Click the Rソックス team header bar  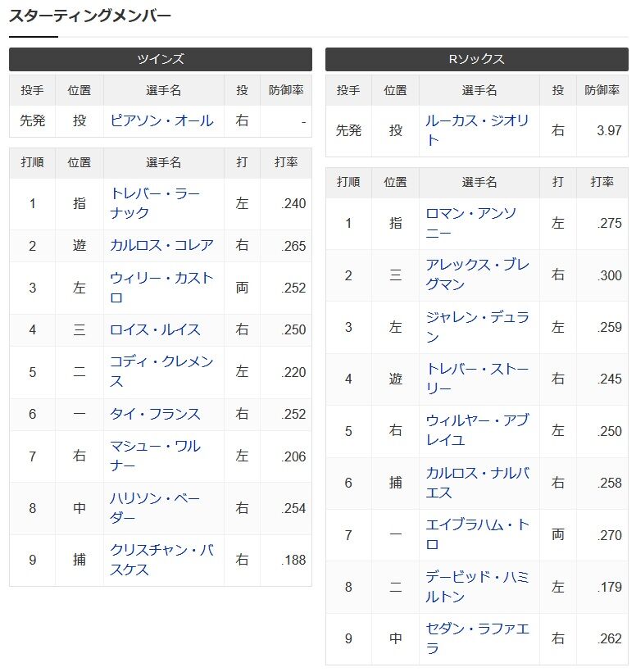[476, 59]
